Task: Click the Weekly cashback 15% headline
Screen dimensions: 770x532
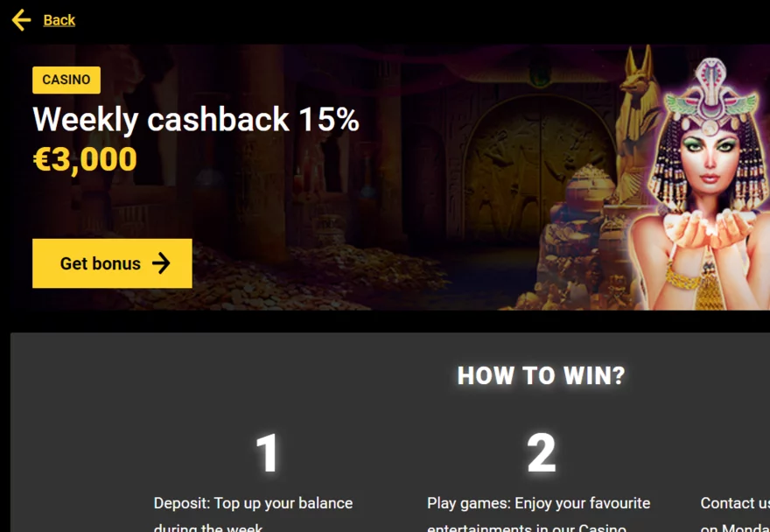Action: point(195,119)
